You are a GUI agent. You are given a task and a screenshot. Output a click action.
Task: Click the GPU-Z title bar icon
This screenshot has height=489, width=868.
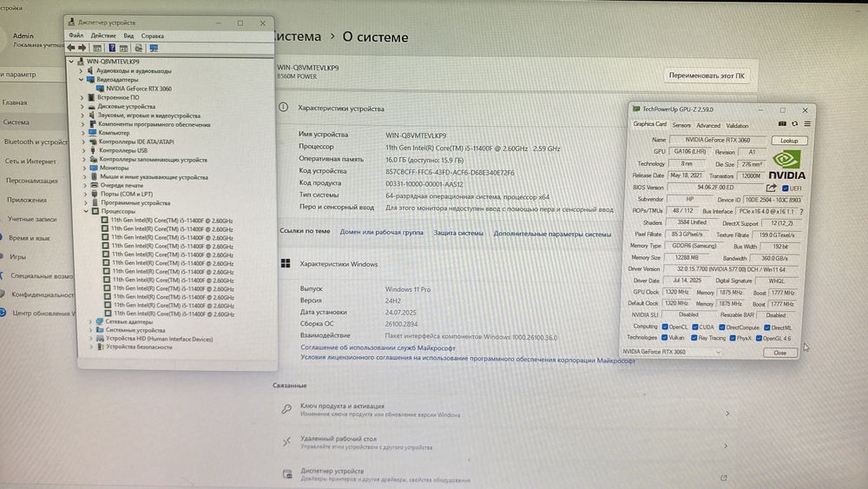point(636,109)
